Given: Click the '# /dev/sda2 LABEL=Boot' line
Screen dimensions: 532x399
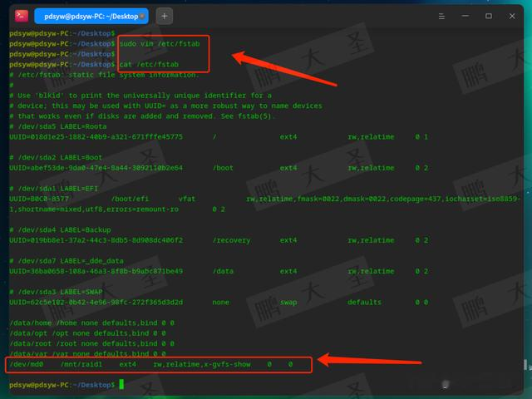Looking at the screenshot, I should tap(56, 157).
